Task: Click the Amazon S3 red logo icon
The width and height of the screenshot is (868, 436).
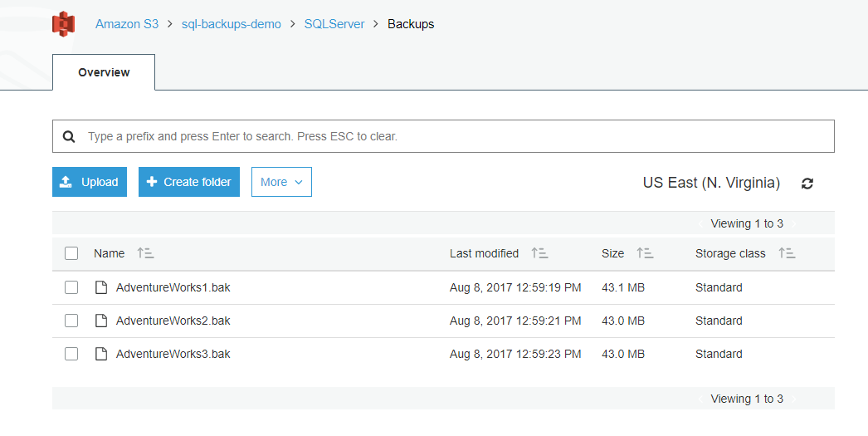Action: 63,24
